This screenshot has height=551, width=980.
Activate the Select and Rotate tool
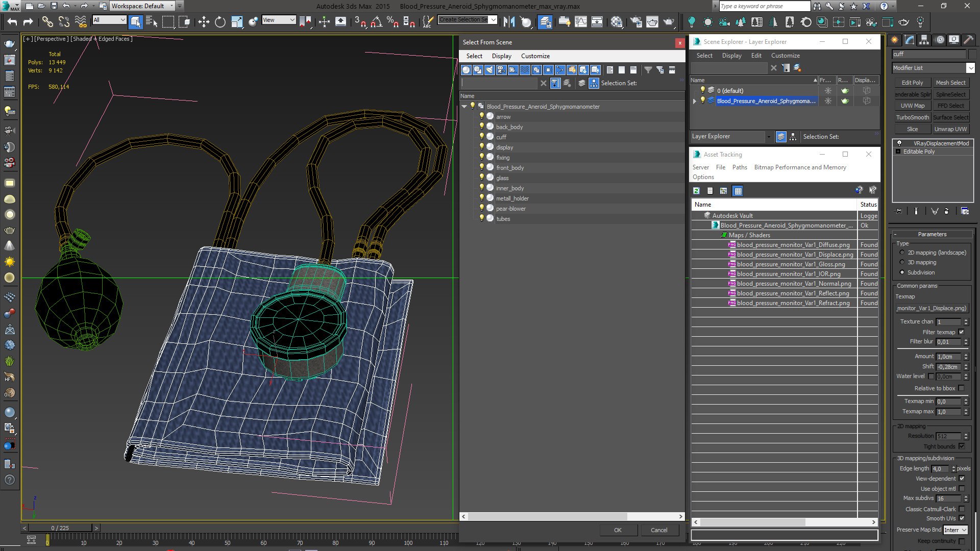[220, 21]
